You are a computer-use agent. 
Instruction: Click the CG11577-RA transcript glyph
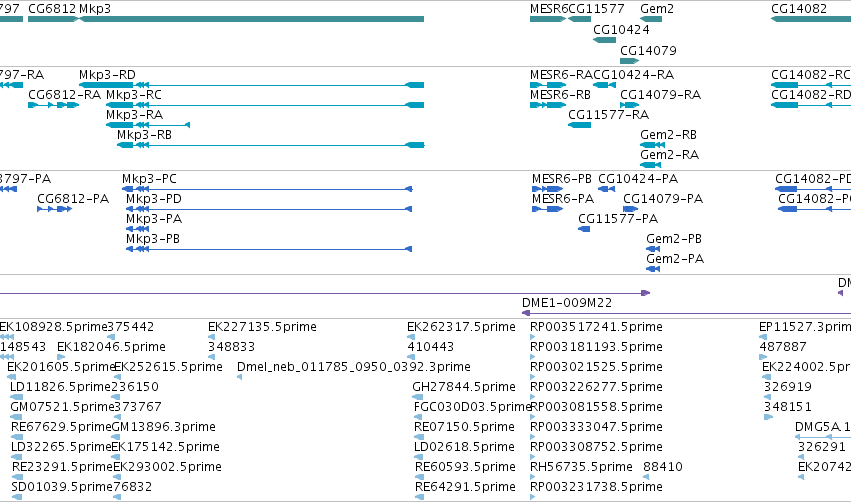pyautogui.click(x=579, y=125)
